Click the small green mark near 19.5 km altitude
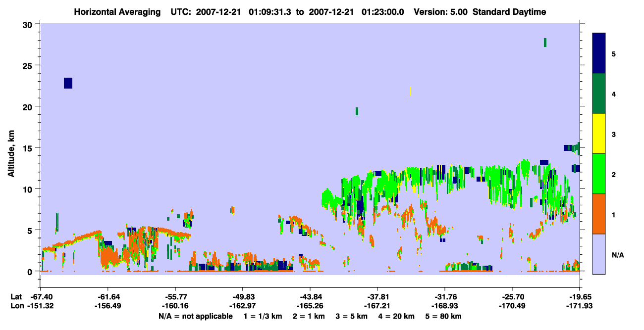The height and width of the screenshot is (330, 644). [x=357, y=111]
